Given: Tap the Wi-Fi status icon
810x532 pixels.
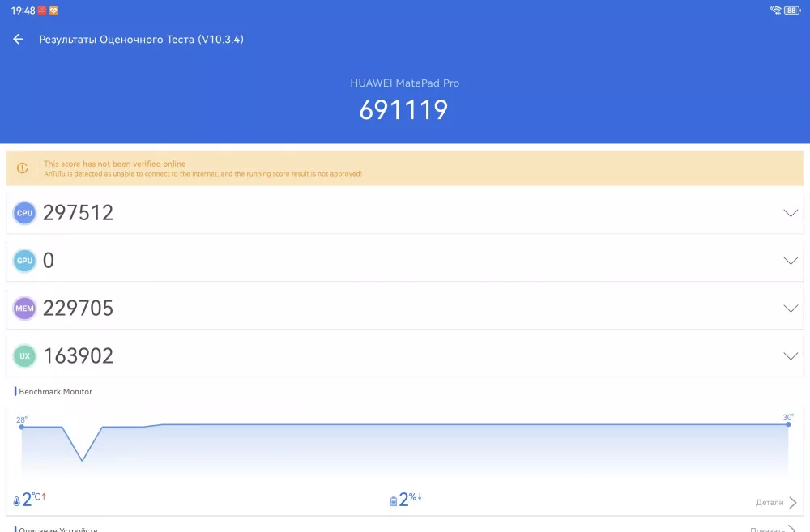Looking at the screenshot, I should point(775,11).
